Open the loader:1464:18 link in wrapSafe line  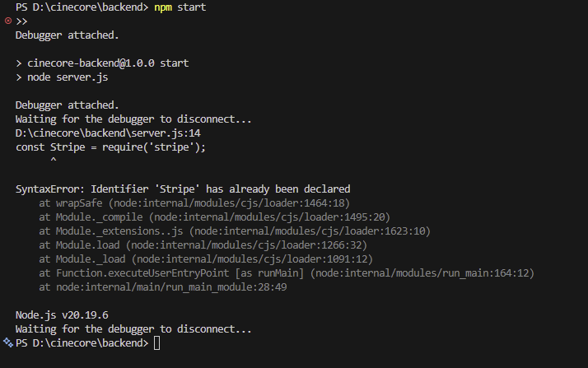coord(229,203)
